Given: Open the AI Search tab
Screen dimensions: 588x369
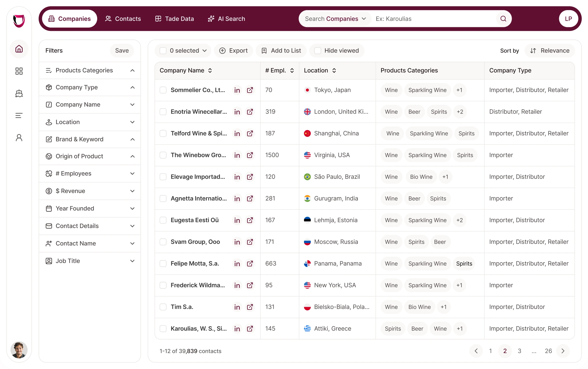Looking at the screenshot, I should [226, 19].
